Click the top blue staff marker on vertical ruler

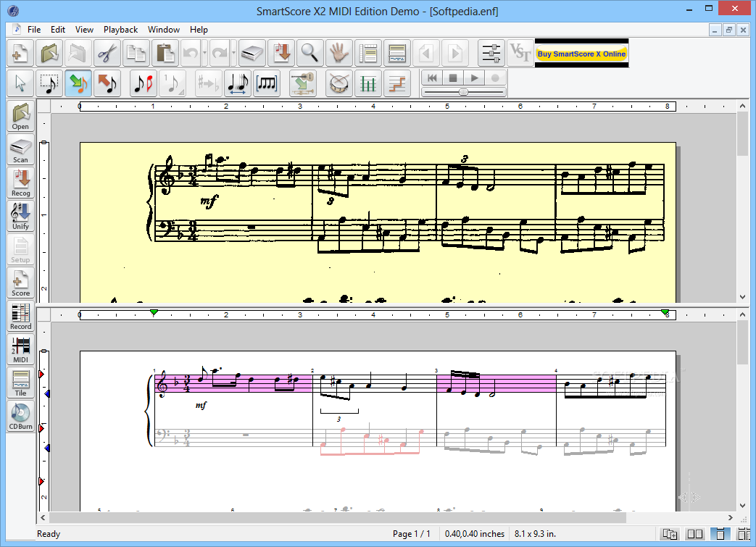47,394
